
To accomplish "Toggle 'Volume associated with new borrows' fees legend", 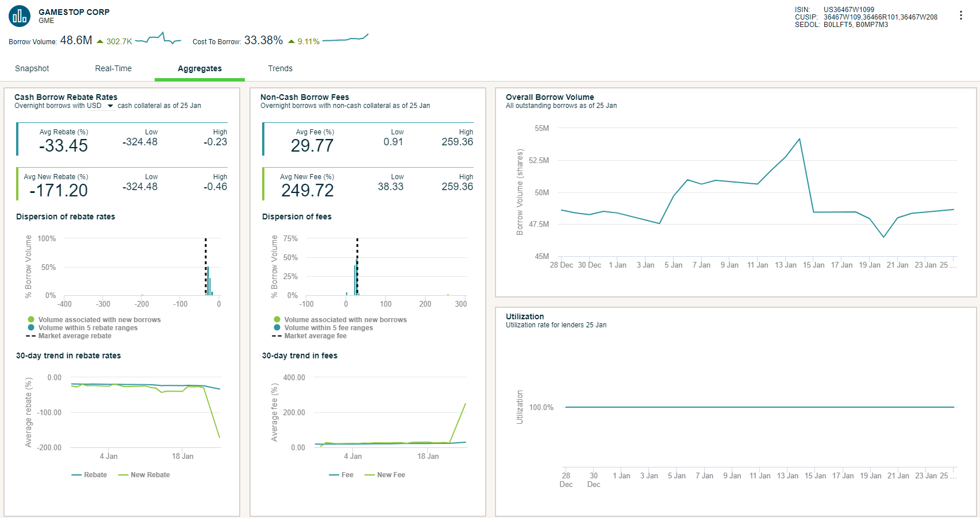I will (x=340, y=320).
